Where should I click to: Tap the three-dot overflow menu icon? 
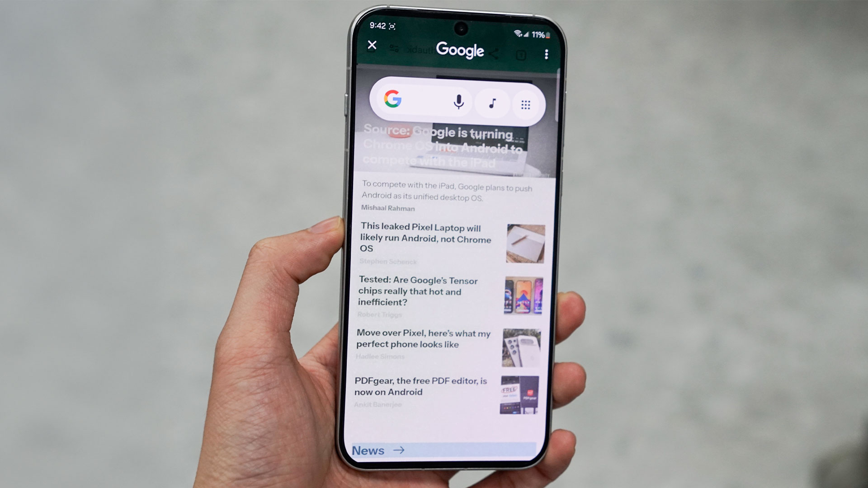(546, 55)
